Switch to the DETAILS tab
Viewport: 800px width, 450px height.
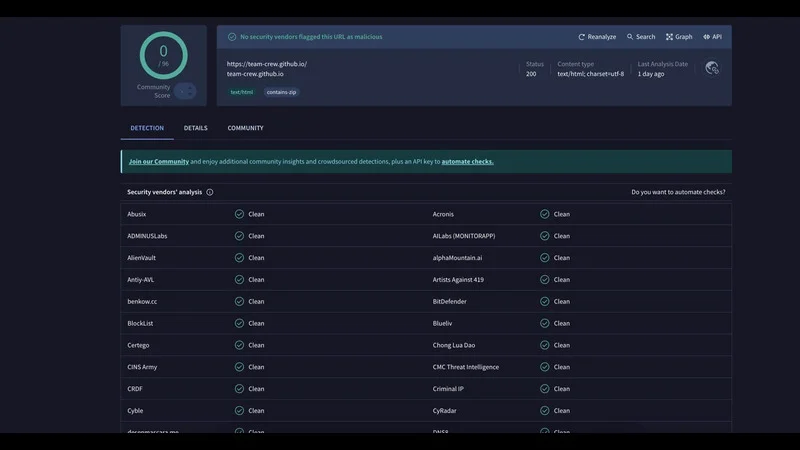pyautogui.click(x=195, y=128)
